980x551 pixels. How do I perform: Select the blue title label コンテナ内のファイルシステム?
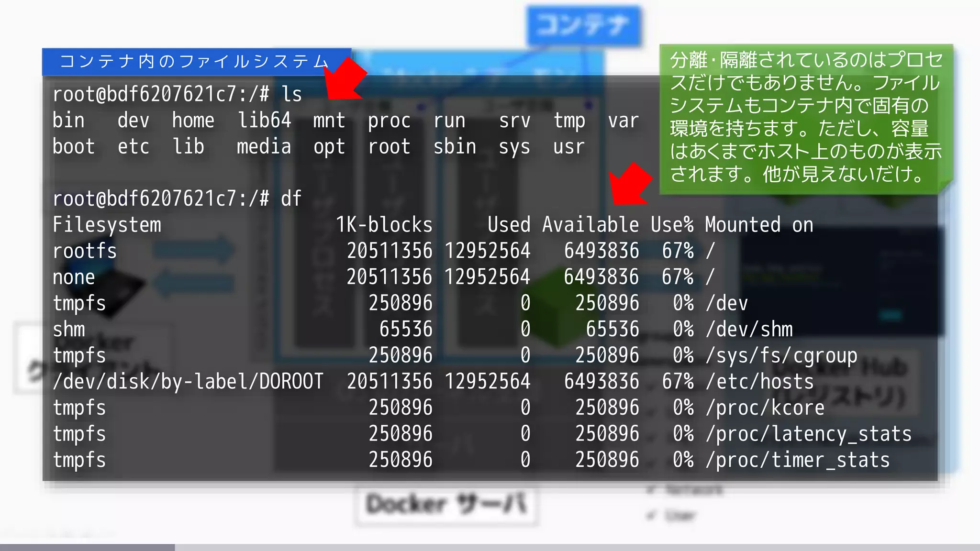[196, 62]
